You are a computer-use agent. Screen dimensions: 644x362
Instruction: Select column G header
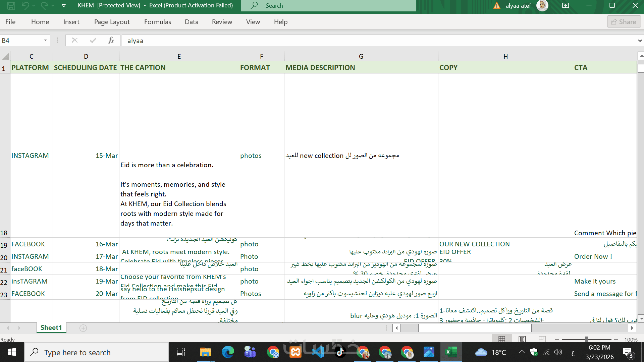click(x=361, y=56)
